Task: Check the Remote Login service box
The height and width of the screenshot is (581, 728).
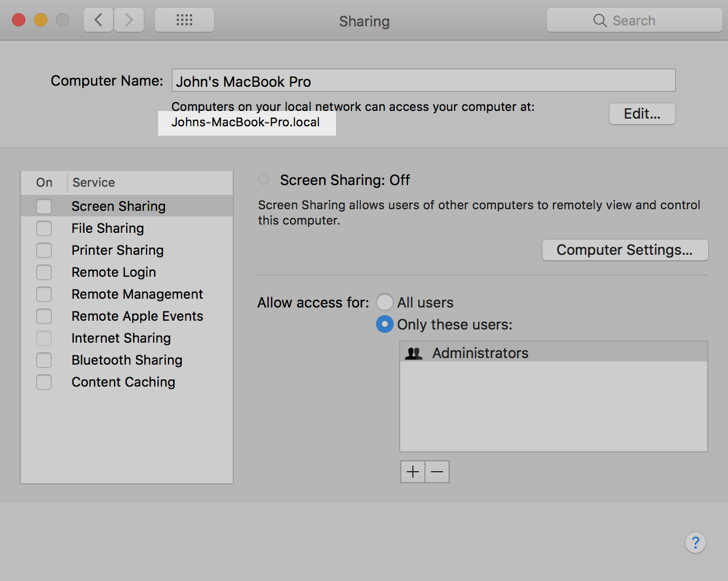Action: point(44,272)
